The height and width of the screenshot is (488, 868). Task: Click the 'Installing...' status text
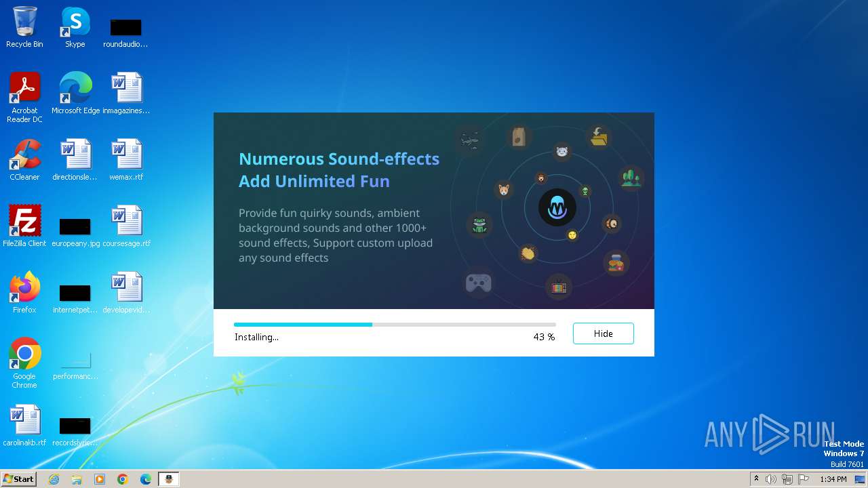(256, 337)
